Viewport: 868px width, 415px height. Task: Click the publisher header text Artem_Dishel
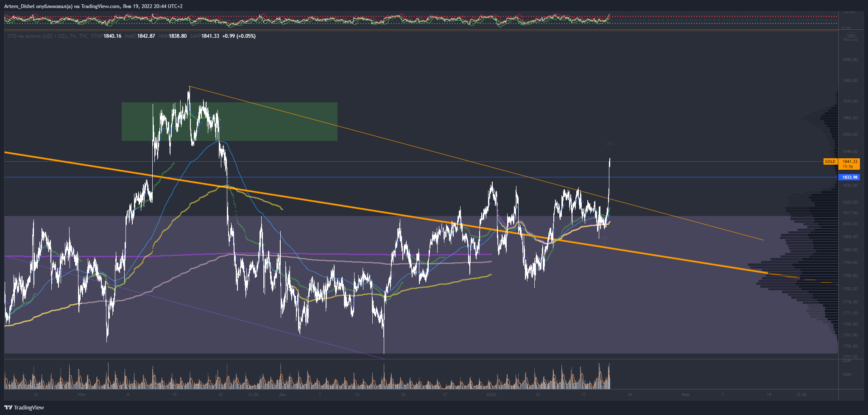coord(19,6)
